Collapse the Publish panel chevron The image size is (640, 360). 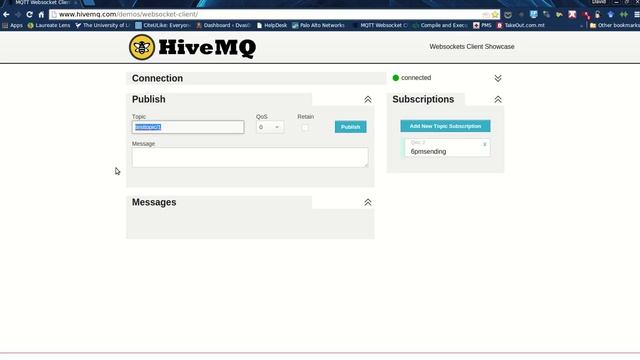368,100
